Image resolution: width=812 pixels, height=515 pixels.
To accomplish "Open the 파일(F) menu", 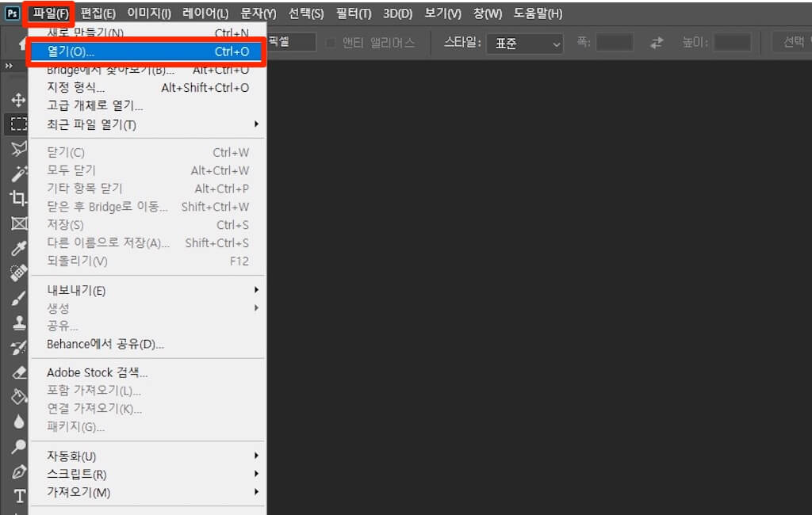I will pos(50,13).
